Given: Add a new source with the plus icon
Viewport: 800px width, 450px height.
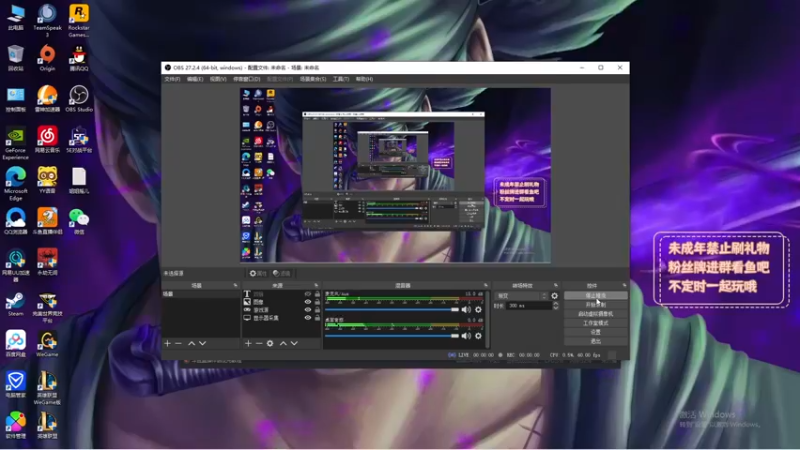Looking at the screenshot, I should [x=248, y=343].
